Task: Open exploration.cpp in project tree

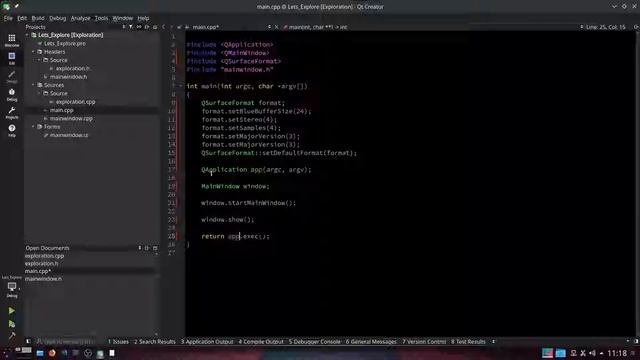Action: click(x=76, y=102)
